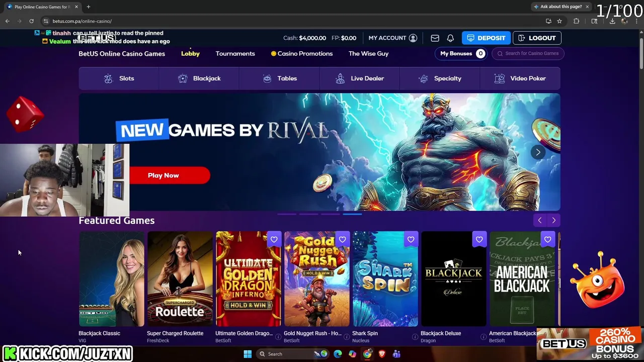Select the Video Poker category tab
This screenshot has width=644, height=362.
520,78
